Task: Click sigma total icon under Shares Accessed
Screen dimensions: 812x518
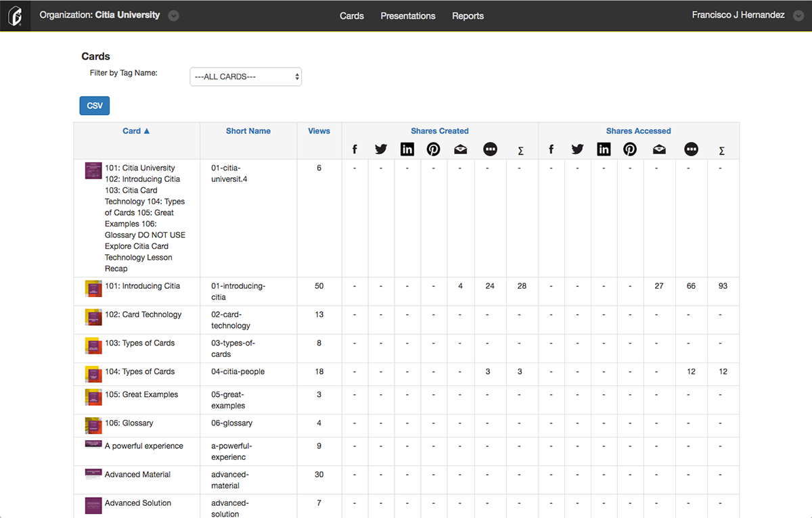Action: click(x=722, y=151)
